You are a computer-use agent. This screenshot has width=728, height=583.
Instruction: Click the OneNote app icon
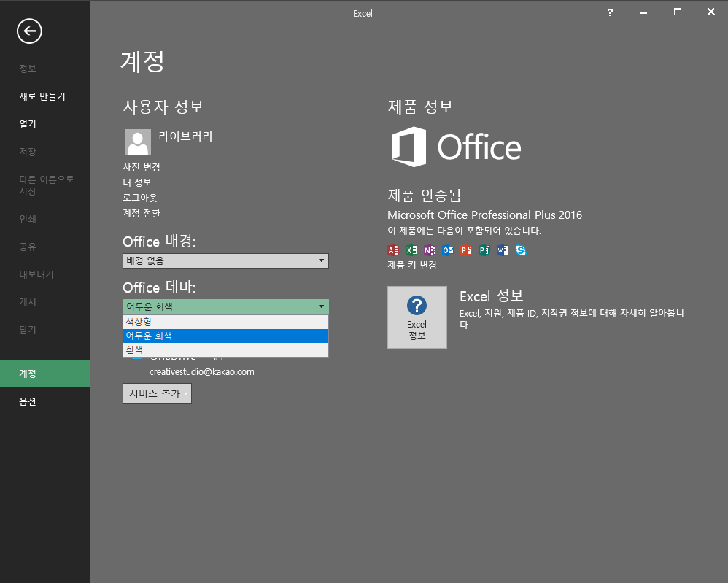[x=430, y=250]
